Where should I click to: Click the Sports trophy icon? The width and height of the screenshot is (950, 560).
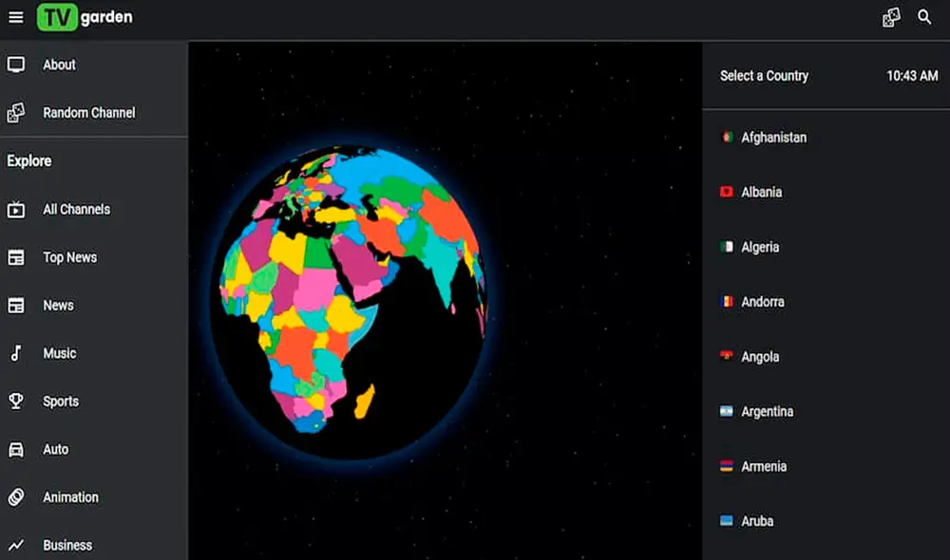click(16, 401)
